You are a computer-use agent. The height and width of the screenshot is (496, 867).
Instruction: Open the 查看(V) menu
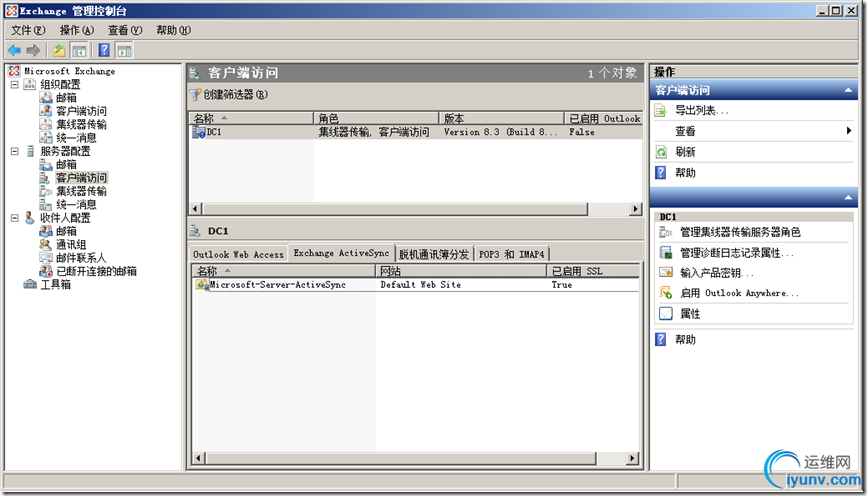pos(125,30)
